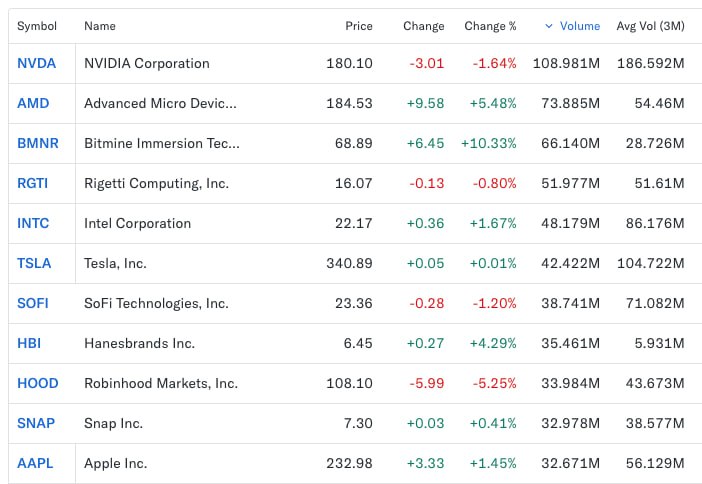Click the Volume sort arrow icon
Image resolution: width=702 pixels, height=484 pixels.
click(x=547, y=26)
